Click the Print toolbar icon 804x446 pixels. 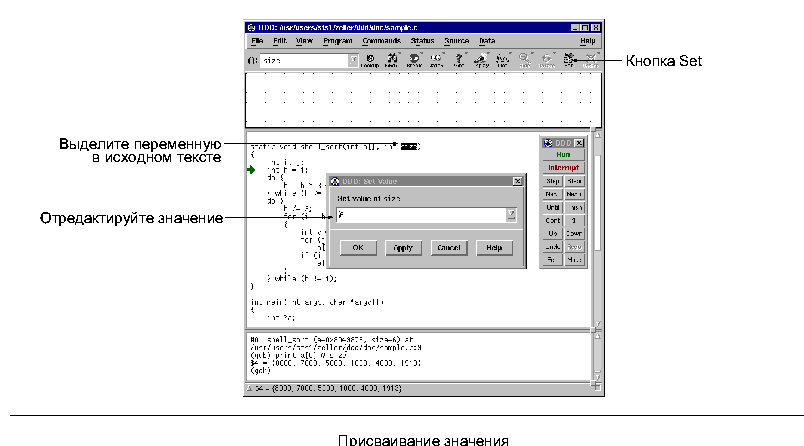[x=459, y=60]
